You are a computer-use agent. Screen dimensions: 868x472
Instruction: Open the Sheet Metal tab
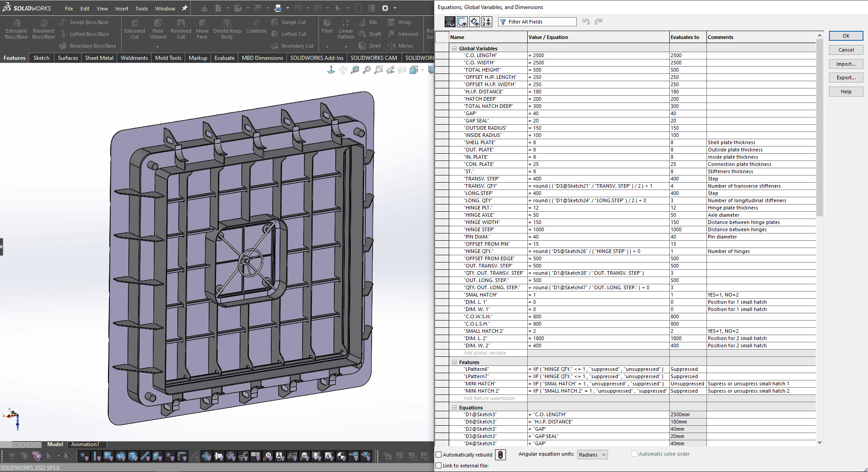[99, 58]
